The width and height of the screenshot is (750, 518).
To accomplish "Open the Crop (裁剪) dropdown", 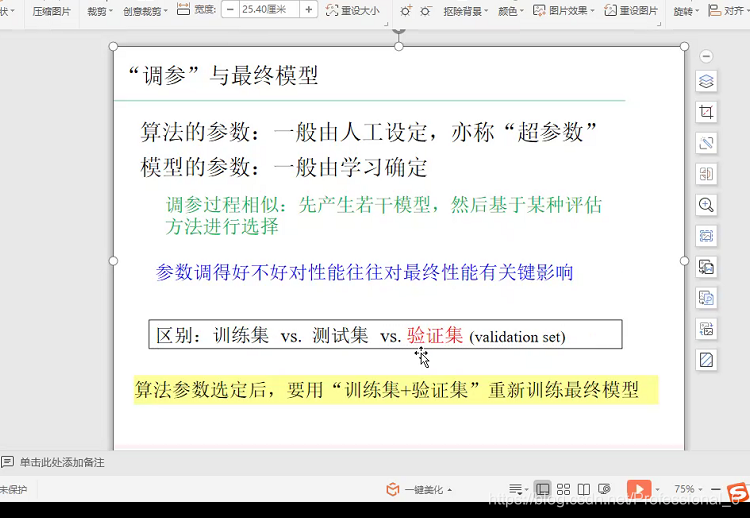I will pos(100,11).
